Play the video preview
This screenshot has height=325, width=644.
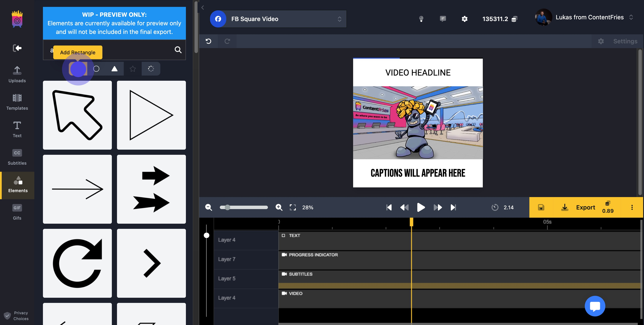point(421,207)
